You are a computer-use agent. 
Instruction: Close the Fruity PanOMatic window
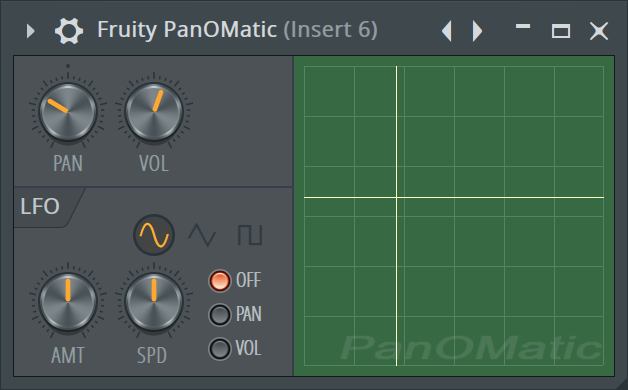point(599,31)
